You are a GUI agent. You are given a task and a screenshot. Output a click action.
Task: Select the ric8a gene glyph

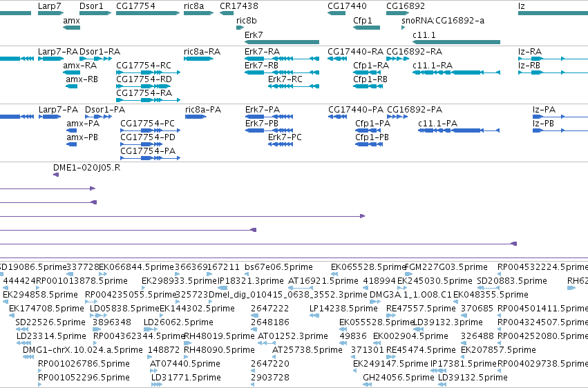click(x=198, y=13)
